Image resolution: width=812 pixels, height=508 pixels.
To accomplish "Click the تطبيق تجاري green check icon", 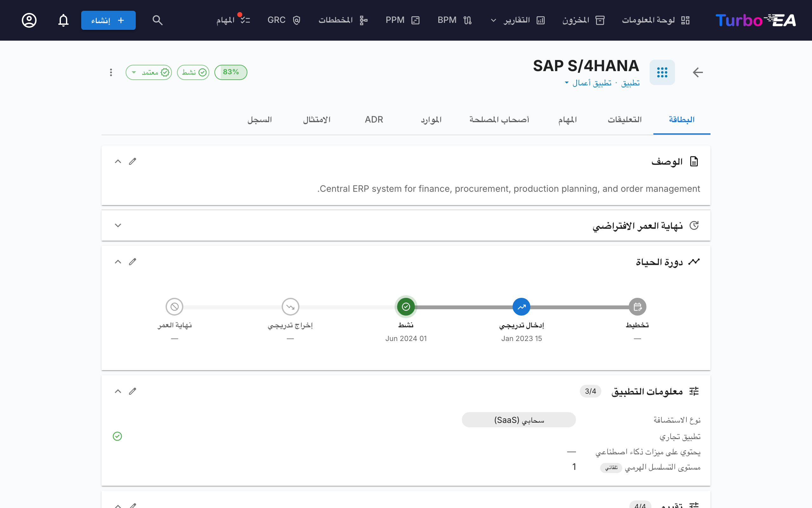I will (117, 437).
